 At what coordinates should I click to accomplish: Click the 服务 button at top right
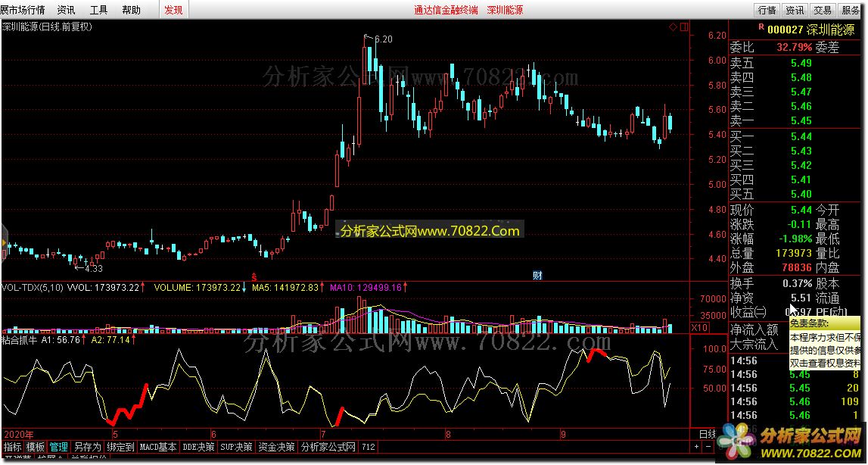tap(851, 10)
